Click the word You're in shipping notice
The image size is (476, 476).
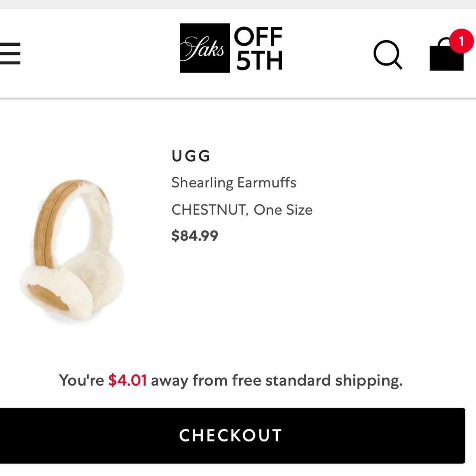pyautogui.click(x=81, y=380)
